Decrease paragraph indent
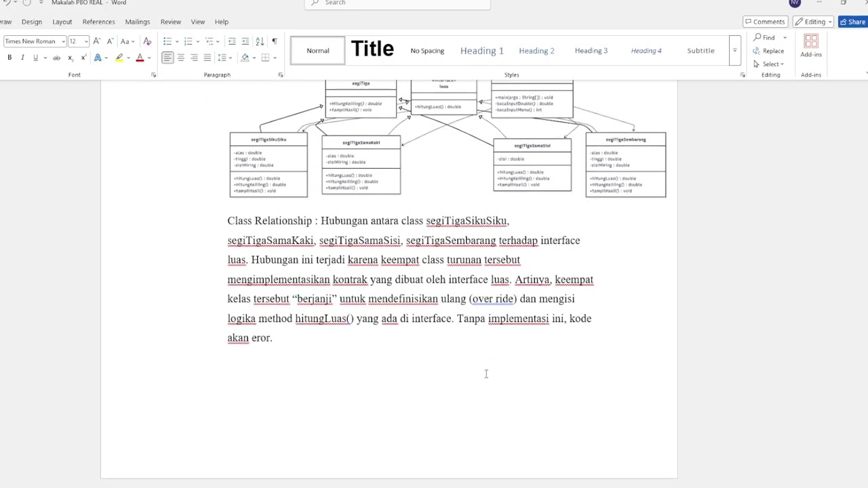This screenshot has height=488, width=868. [x=232, y=41]
